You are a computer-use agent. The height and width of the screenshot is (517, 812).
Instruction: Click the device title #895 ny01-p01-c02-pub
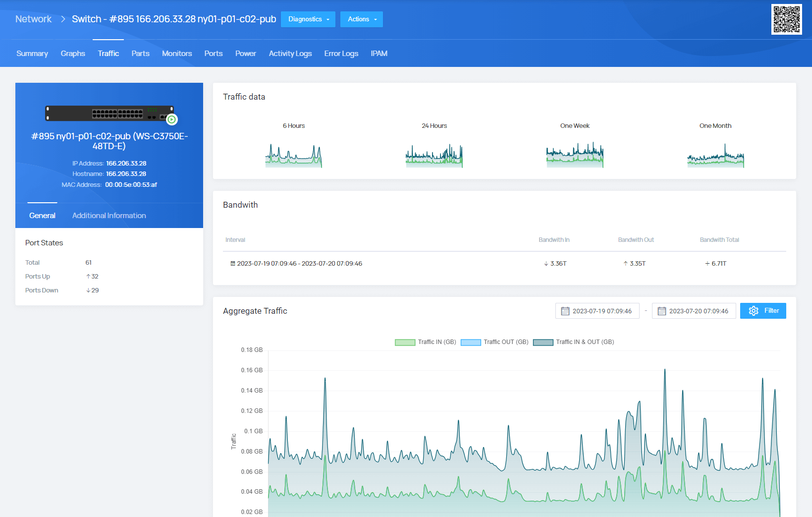(x=109, y=141)
